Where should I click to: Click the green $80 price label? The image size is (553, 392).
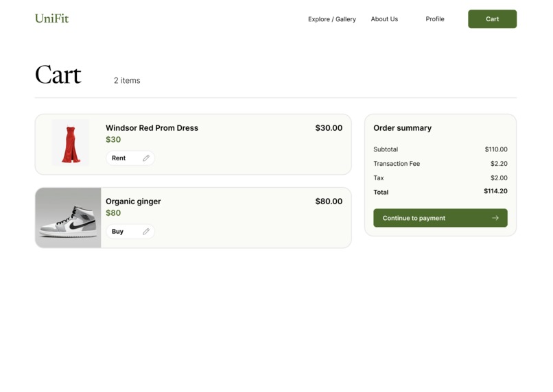113,212
